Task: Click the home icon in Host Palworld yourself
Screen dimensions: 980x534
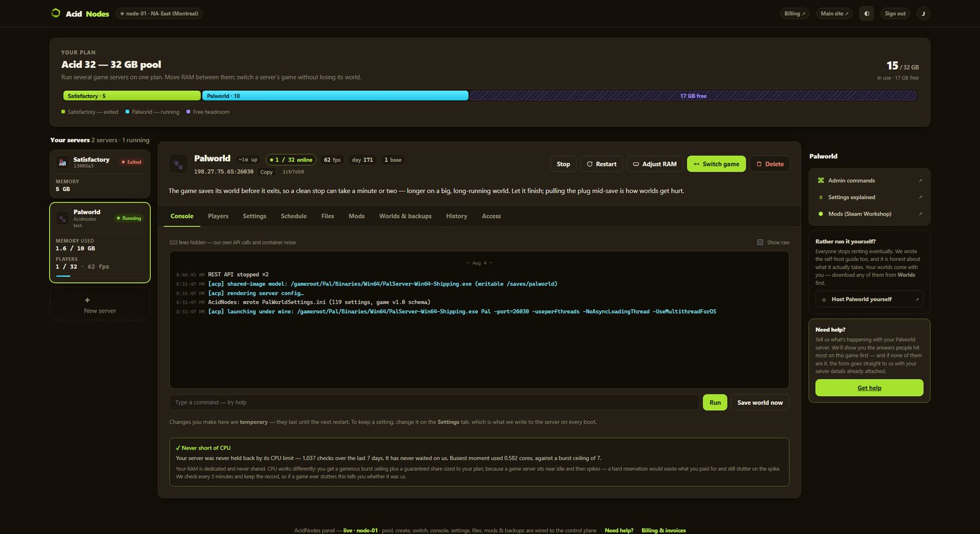Action: (824, 299)
